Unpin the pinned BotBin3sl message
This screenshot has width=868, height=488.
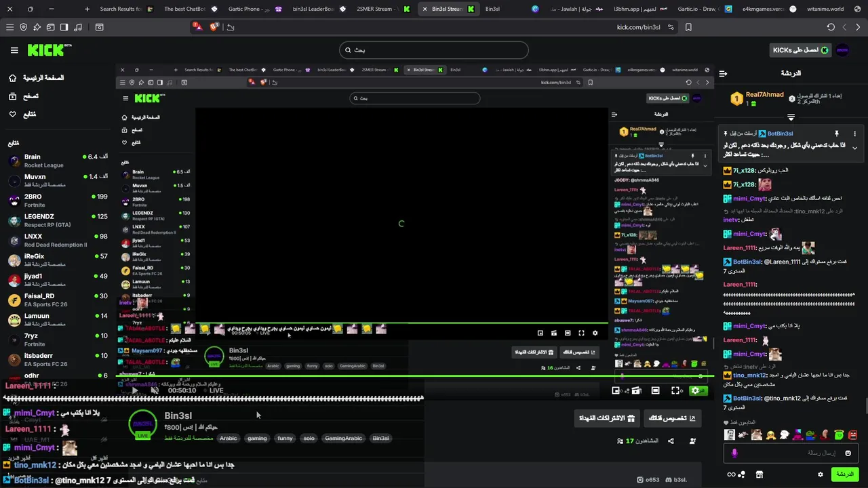[836, 134]
